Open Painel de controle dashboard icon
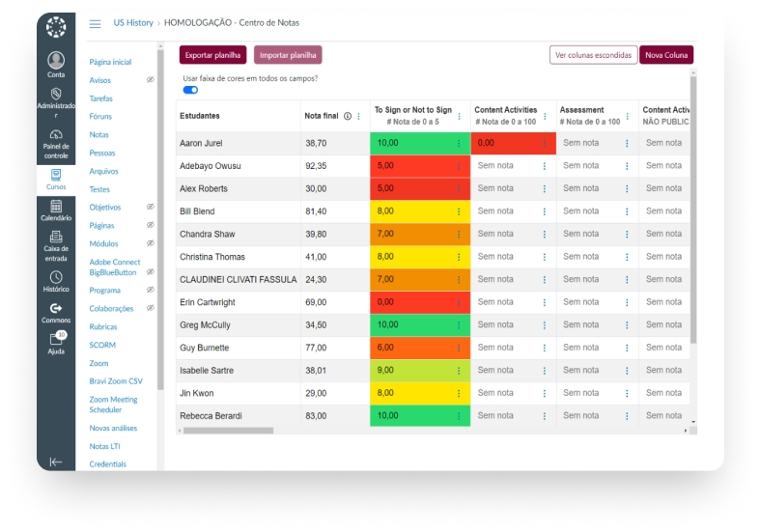The height and width of the screenshot is (532, 761). pyautogui.click(x=56, y=134)
